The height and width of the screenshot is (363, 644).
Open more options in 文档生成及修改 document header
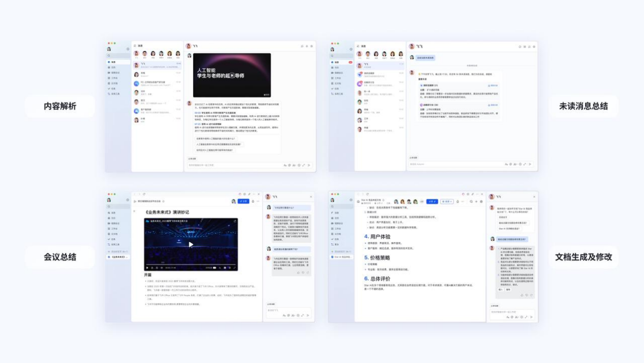click(463, 201)
